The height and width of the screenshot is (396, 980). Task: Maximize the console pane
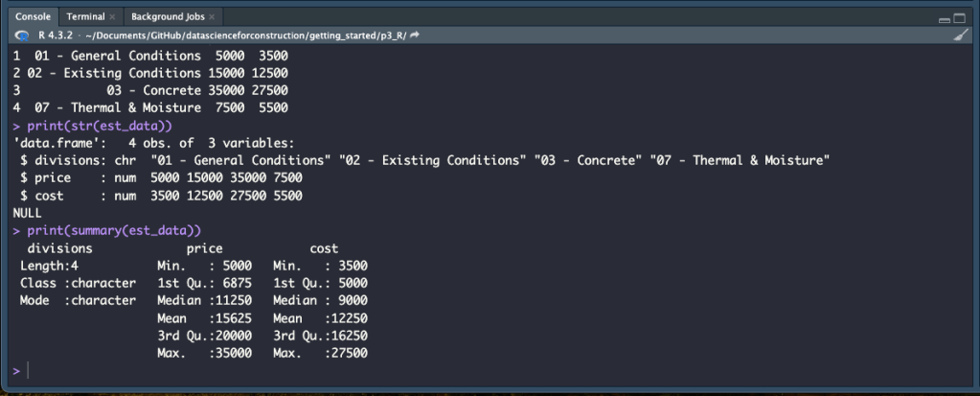pyautogui.click(x=961, y=18)
